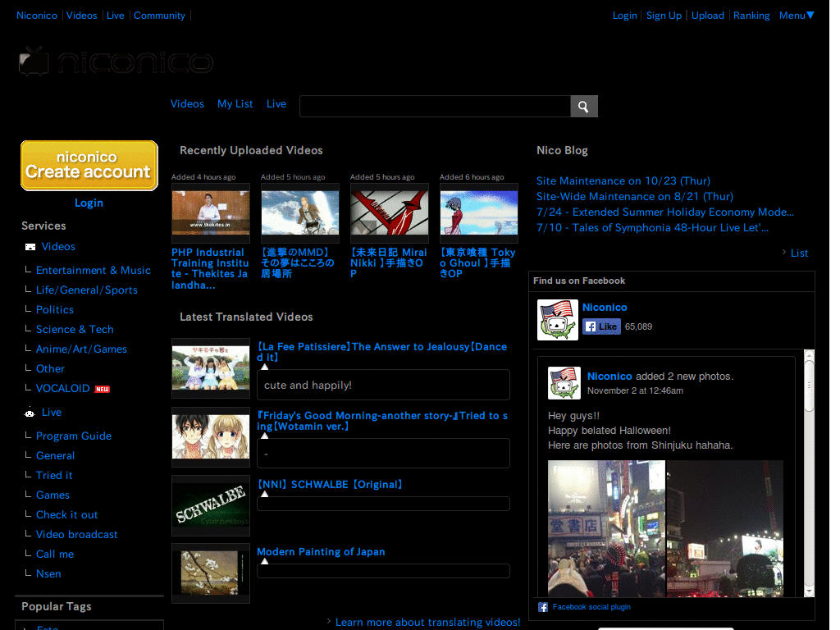Open Entertainment & Music category
The width and height of the screenshot is (840, 630).
94,271
